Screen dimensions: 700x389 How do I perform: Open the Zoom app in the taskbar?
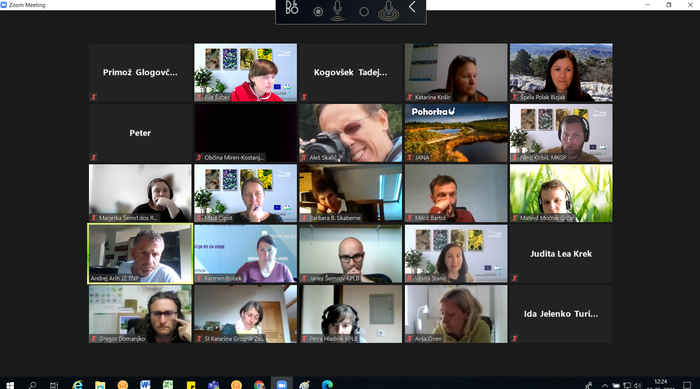pyautogui.click(x=282, y=385)
